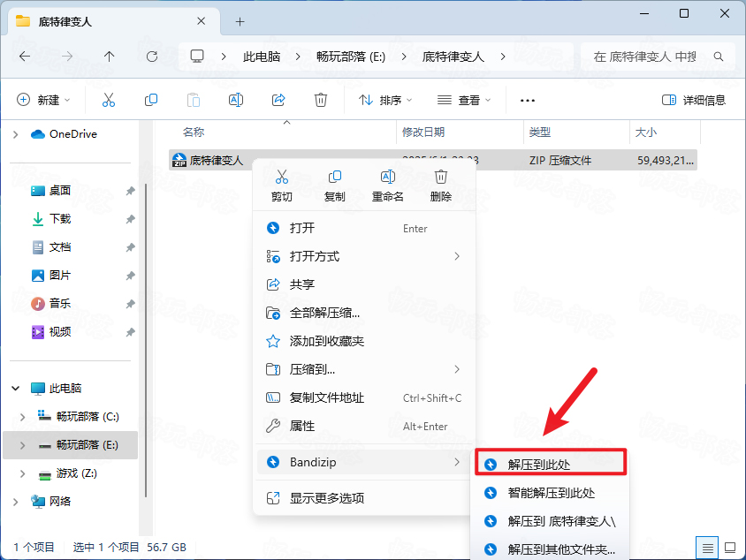Switch to large thumbnails view icon

click(729, 548)
